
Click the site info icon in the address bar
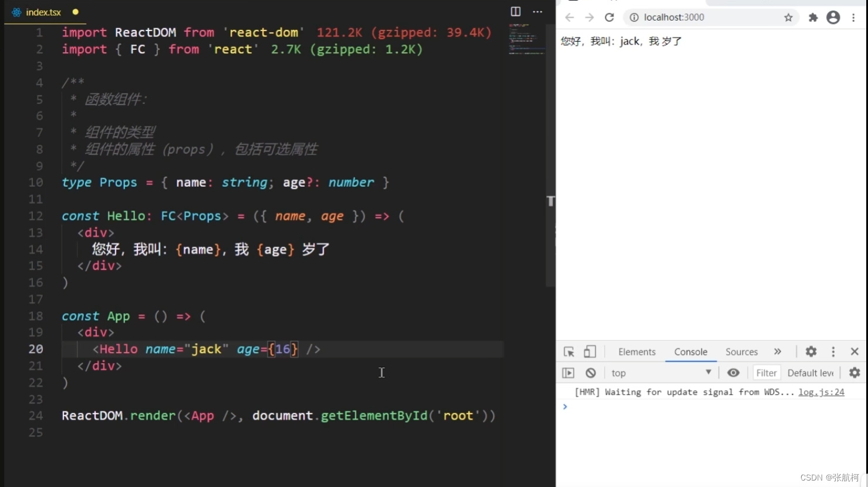(634, 18)
